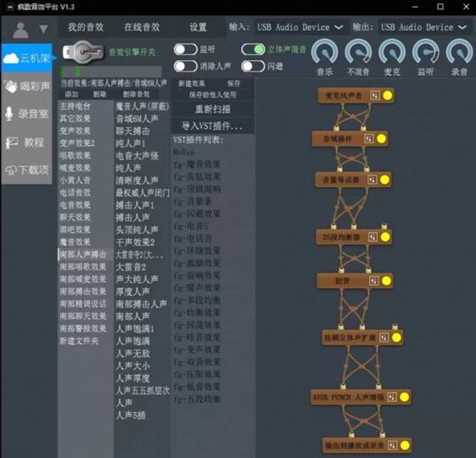
Task: Click the 喝彩声 applause hand icon
Action: pos(11,87)
